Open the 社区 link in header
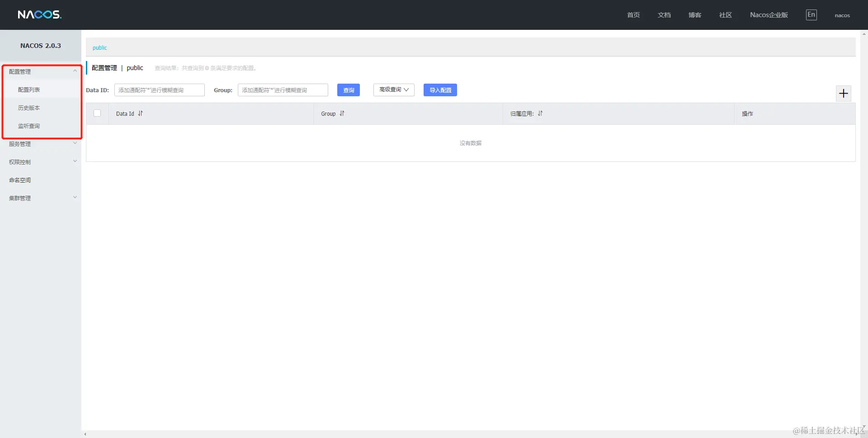The height and width of the screenshot is (438, 868). (726, 15)
